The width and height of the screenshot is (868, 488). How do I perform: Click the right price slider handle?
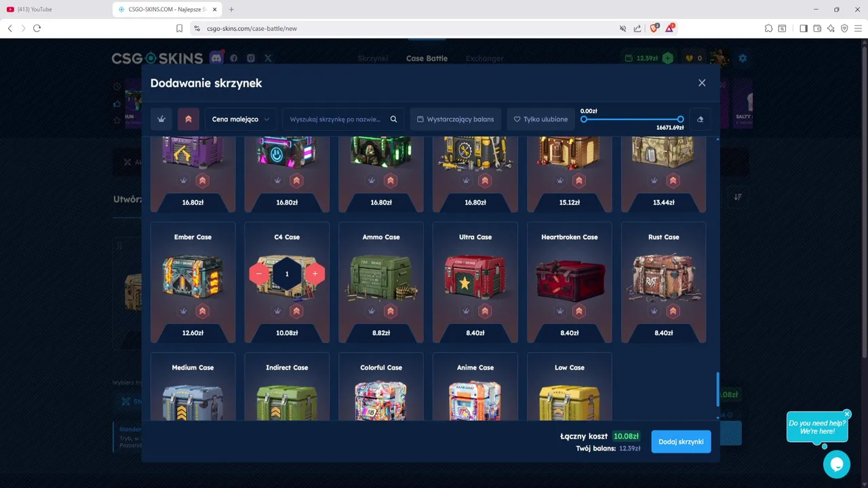pyautogui.click(x=680, y=119)
